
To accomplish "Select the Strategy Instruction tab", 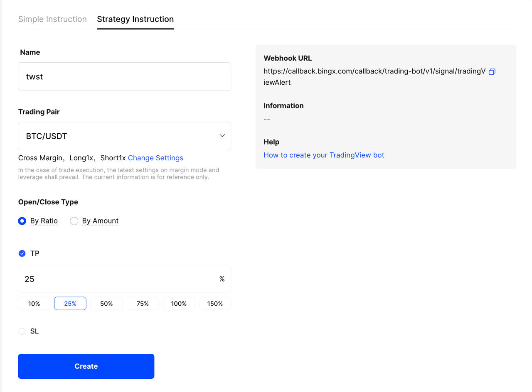I will [135, 19].
